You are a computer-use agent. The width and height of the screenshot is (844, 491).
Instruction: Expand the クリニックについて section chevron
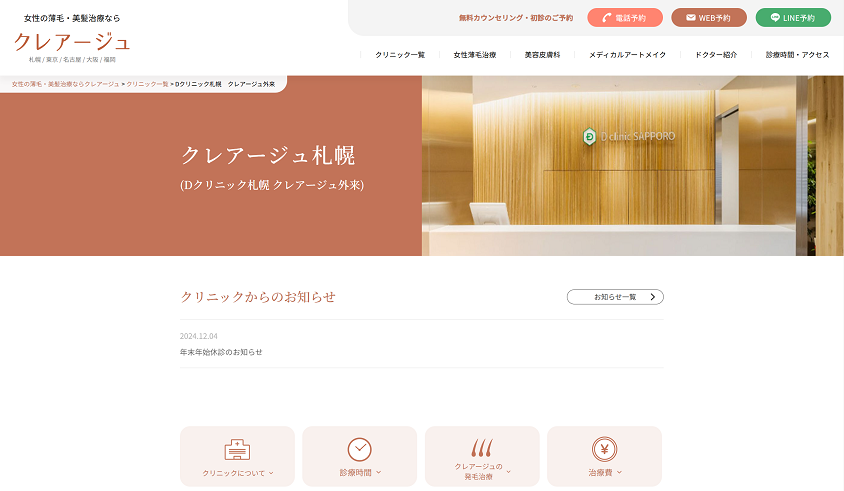271,473
